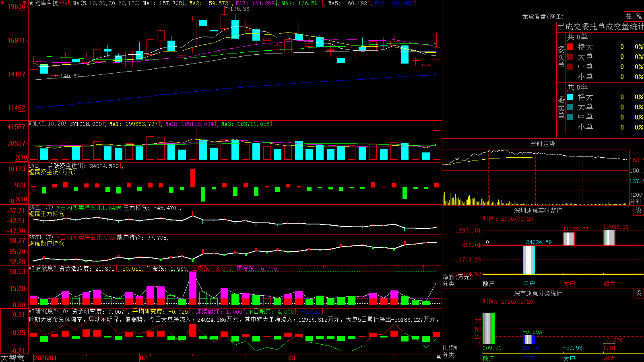The height and width of the screenshot is (362, 644).
Task: Click the 委买单 vertical section label
Action: (561, 57)
